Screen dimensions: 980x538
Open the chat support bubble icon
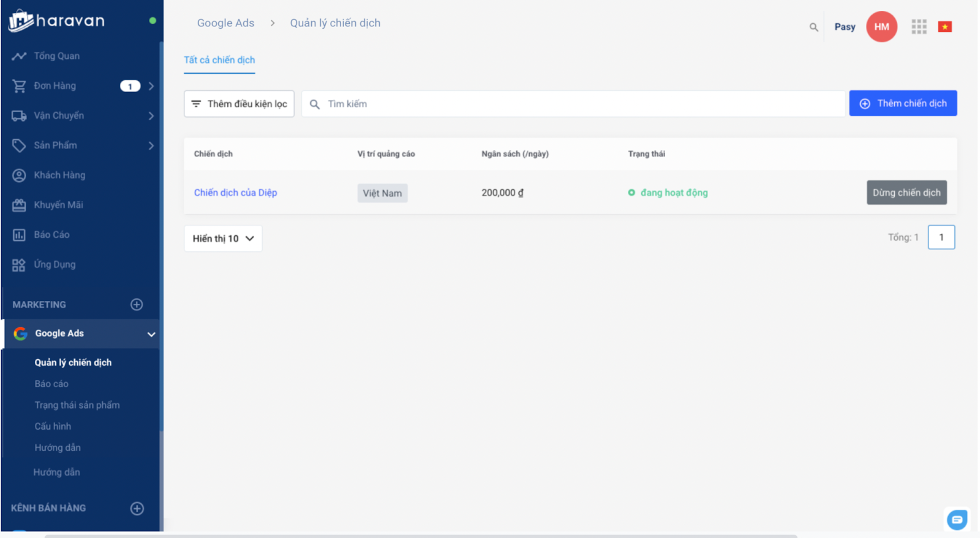point(957,520)
